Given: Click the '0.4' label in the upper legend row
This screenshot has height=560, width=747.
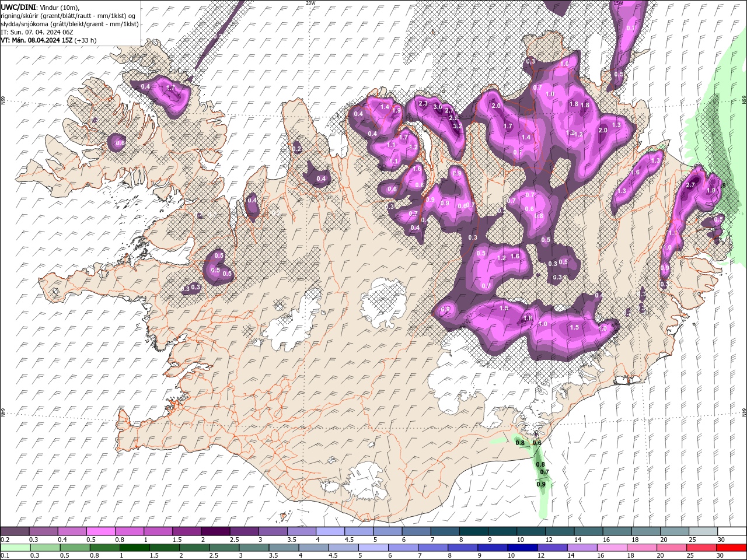Looking at the screenshot, I should point(62,540).
